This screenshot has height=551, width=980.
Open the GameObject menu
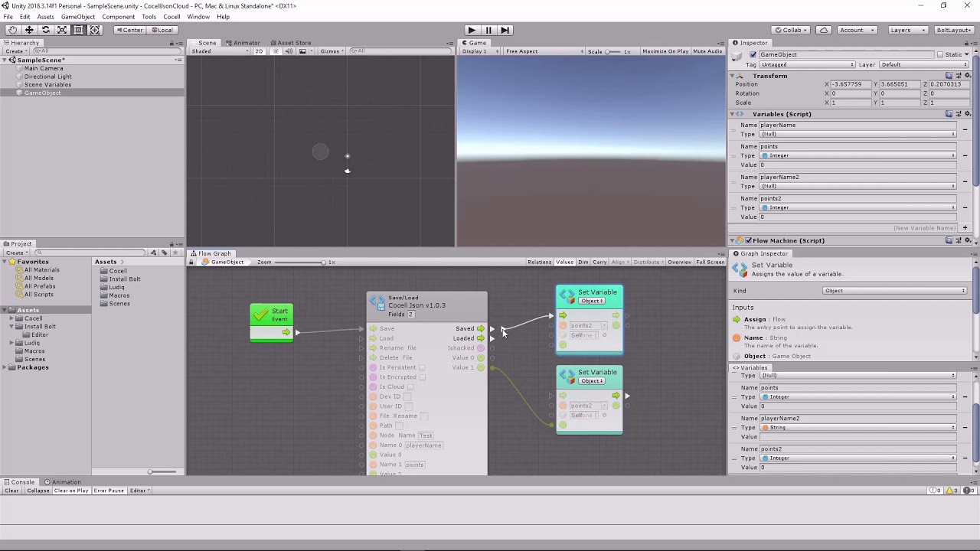[x=78, y=17]
